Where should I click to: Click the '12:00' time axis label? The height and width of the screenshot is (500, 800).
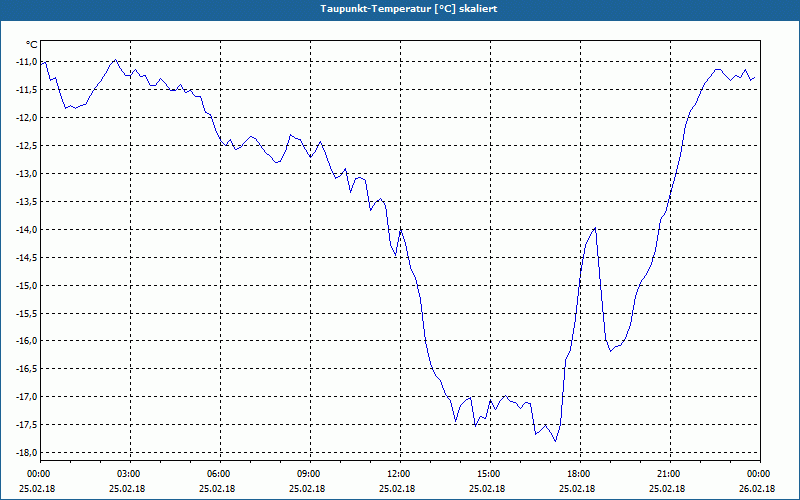pos(397,474)
